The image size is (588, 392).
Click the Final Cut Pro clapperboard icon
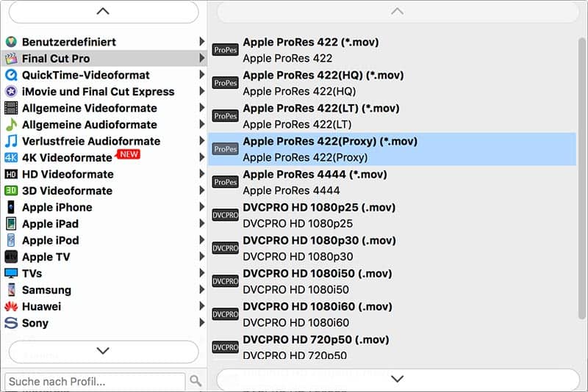click(11, 59)
